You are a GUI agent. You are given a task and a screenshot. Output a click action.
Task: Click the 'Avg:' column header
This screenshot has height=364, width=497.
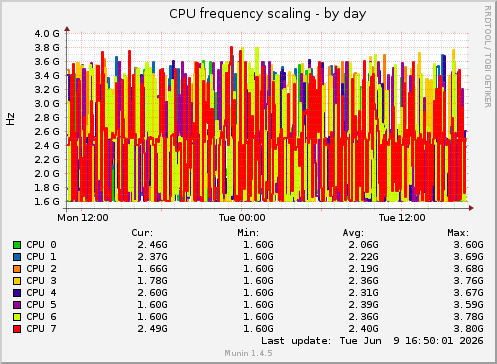tap(353, 233)
